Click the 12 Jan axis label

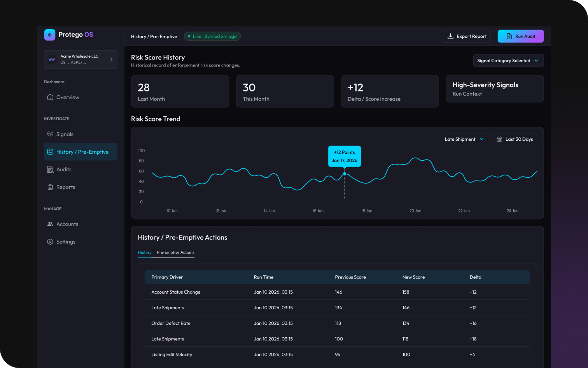(220, 211)
